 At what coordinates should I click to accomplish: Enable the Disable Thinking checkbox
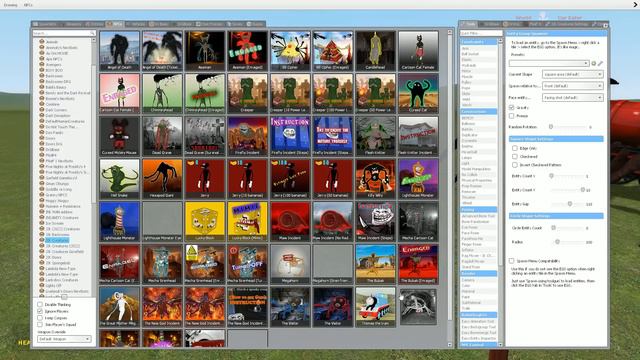pyautogui.click(x=40, y=304)
